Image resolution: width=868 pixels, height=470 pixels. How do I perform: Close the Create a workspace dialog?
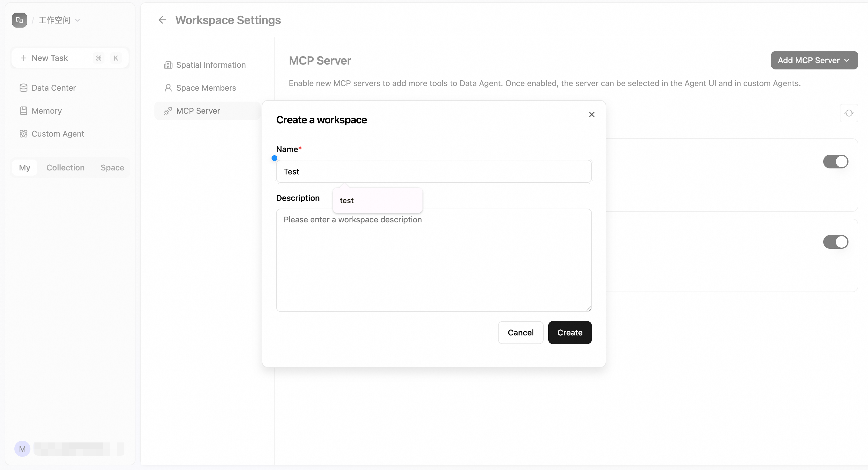tap(592, 114)
